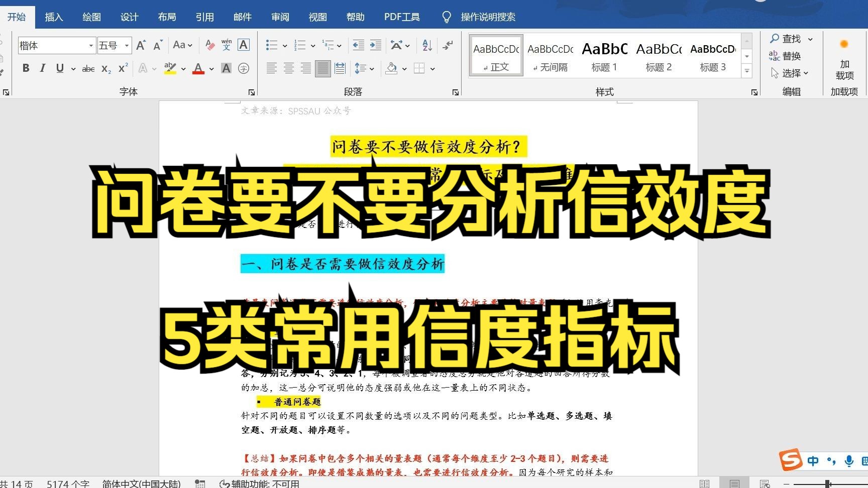Increase font size with grow icon
This screenshot has height=488, width=868.
[x=141, y=45]
